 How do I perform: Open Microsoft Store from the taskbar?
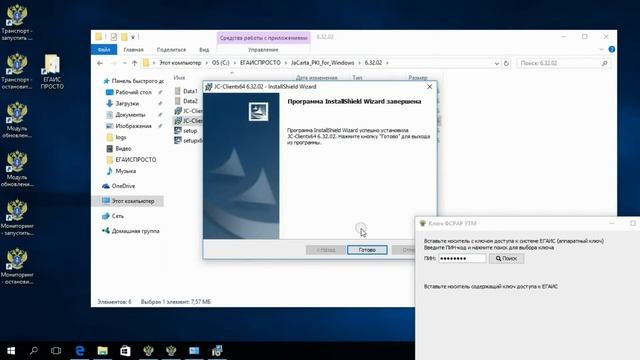[x=125, y=351]
